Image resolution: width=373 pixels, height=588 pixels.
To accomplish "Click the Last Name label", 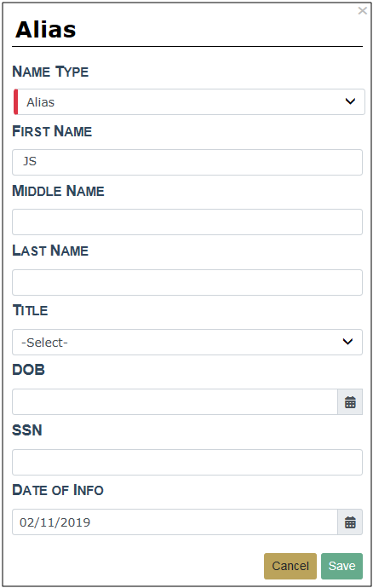I will coord(50,251).
